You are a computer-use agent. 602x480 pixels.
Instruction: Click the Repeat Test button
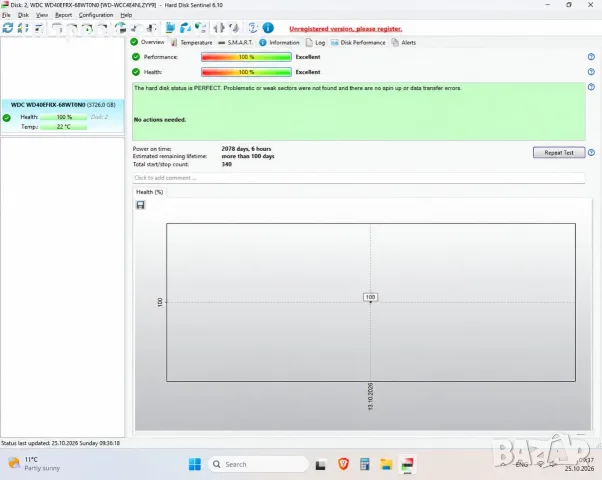pyautogui.click(x=559, y=152)
